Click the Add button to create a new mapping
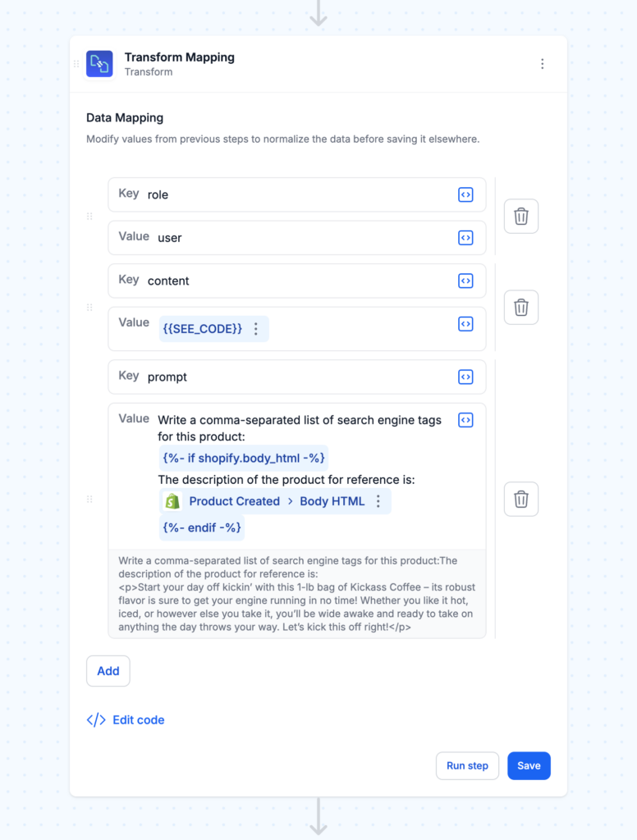This screenshot has width=637, height=840. click(108, 670)
